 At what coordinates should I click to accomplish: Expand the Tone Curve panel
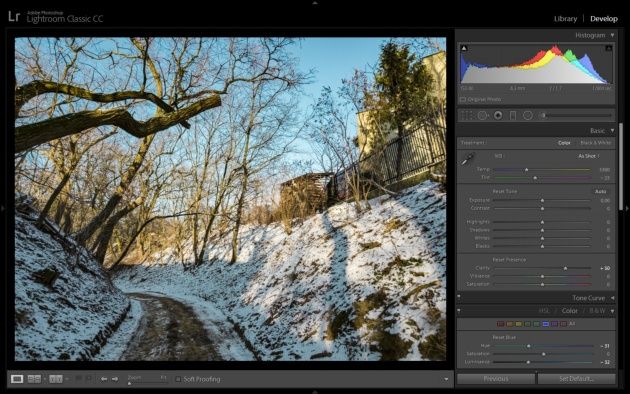(612, 298)
